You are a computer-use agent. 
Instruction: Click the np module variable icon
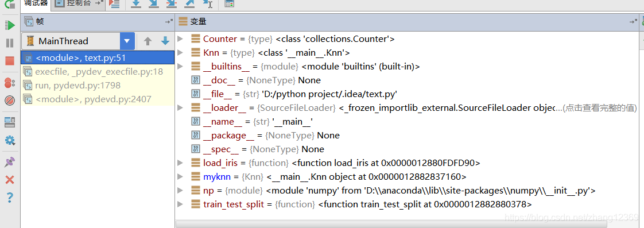tap(196, 191)
